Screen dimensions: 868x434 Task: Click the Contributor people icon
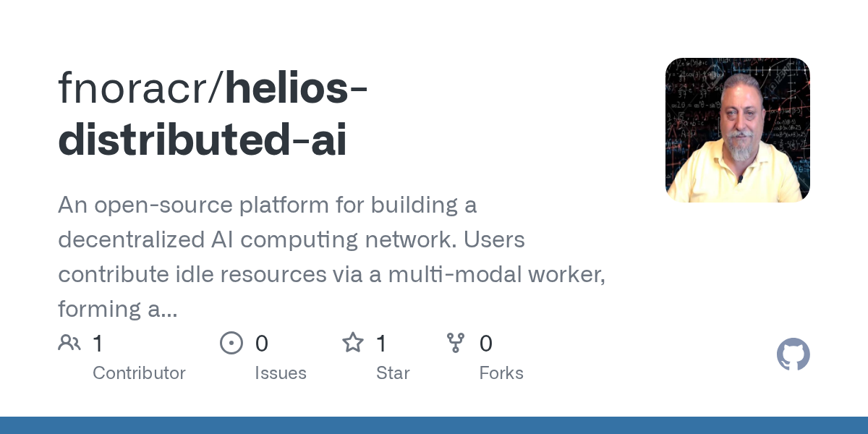tap(69, 343)
